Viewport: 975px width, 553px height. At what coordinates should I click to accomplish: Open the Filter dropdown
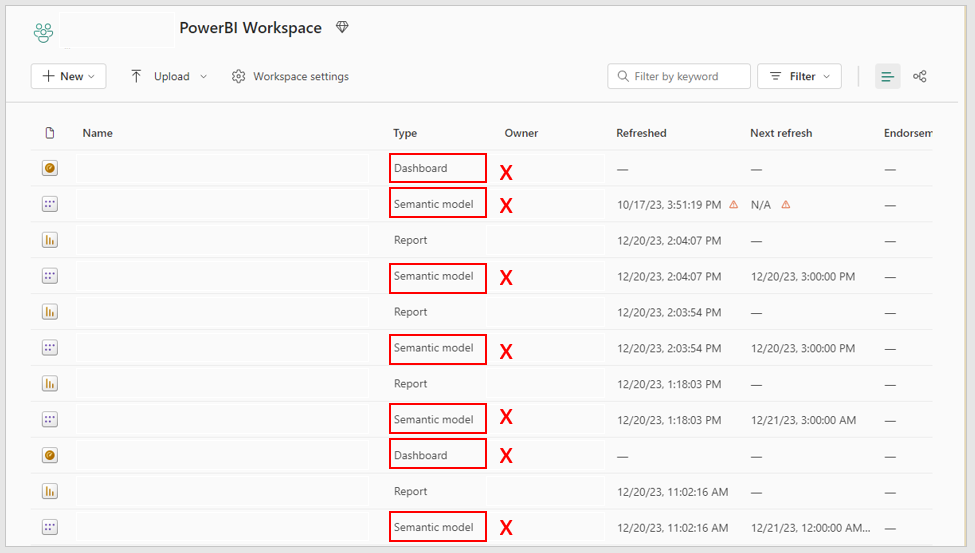coord(799,76)
